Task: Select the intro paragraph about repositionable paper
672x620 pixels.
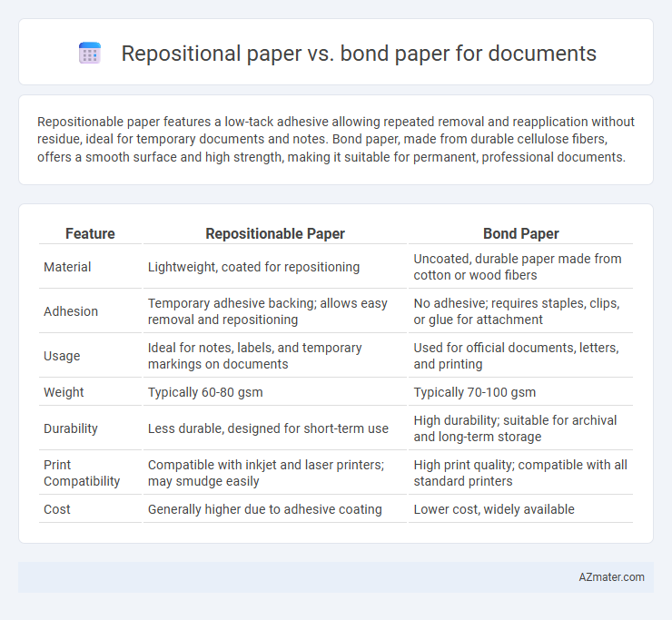Action: pos(336,139)
